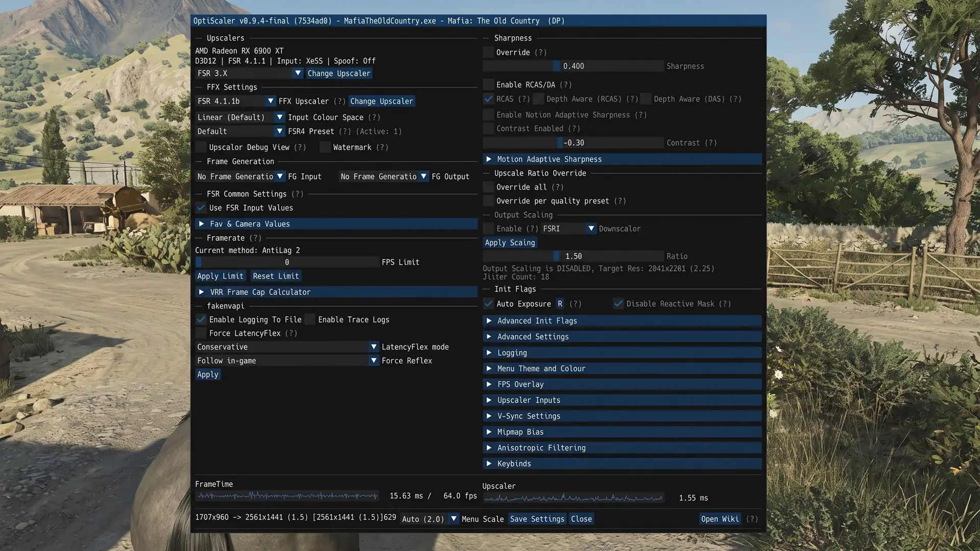This screenshot has width=980, height=551.
Task: Enable RCAS/DA checkbox
Action: tap(488, 85)
